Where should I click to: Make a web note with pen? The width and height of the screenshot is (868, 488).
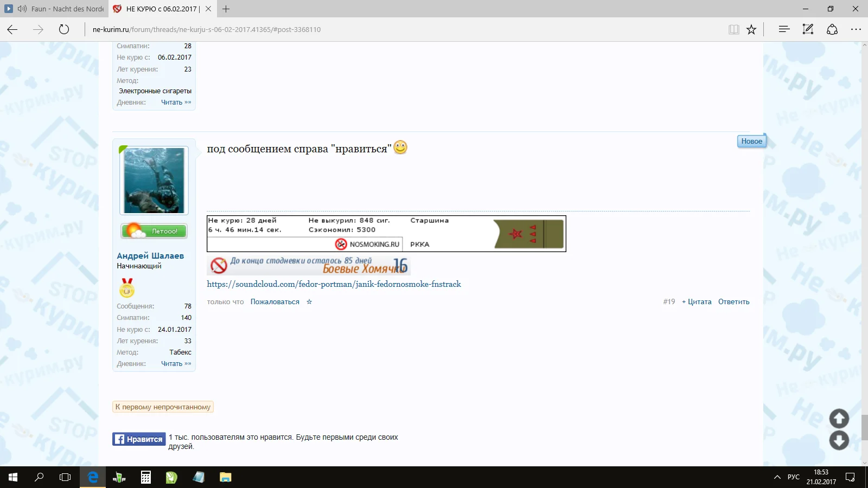(x=808, y=29)
